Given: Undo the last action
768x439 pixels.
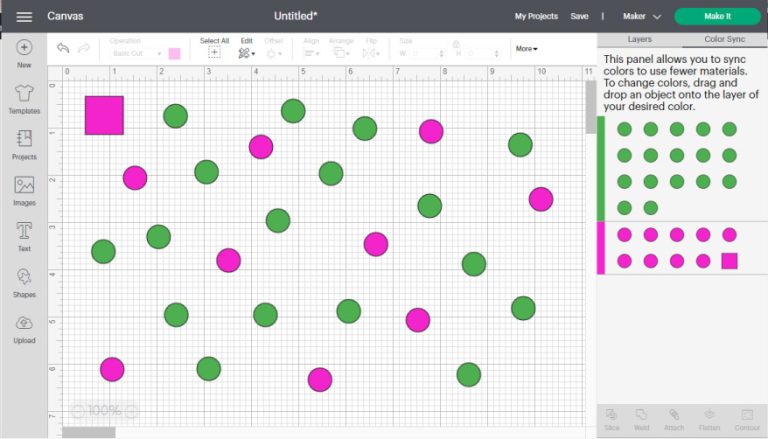Looking at the screenshot, I should click(63, 48).
